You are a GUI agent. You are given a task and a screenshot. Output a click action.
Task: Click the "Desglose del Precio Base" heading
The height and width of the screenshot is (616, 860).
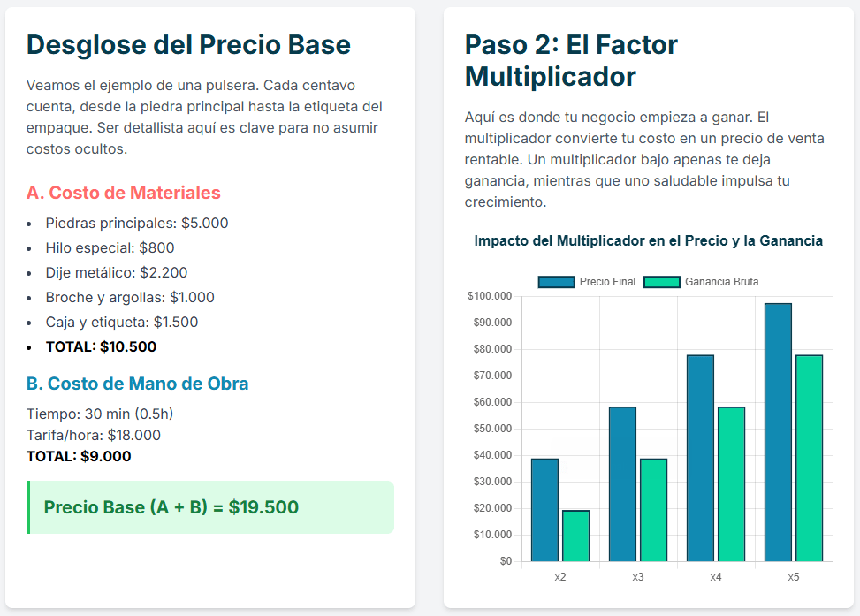click(188, 45)
